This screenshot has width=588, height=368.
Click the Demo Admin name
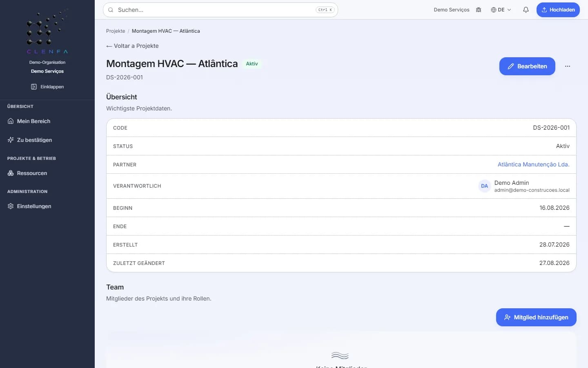(x=512, y=183)
